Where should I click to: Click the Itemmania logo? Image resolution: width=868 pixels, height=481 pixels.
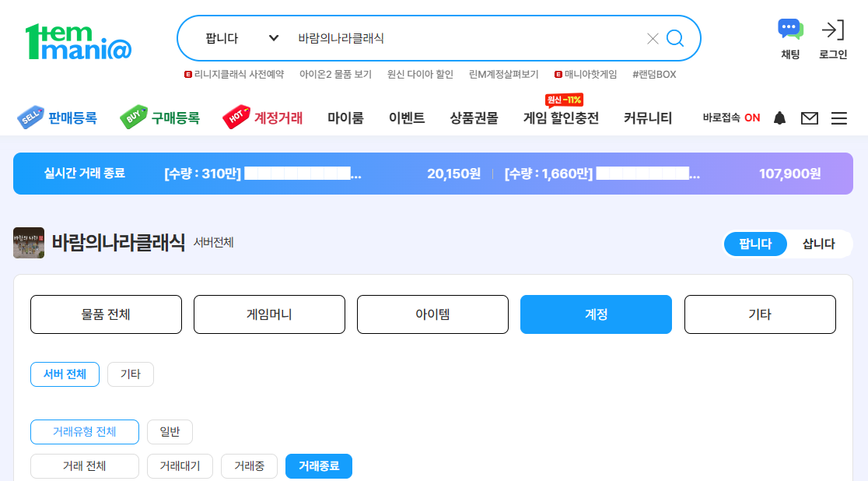[x=78, y=41]
